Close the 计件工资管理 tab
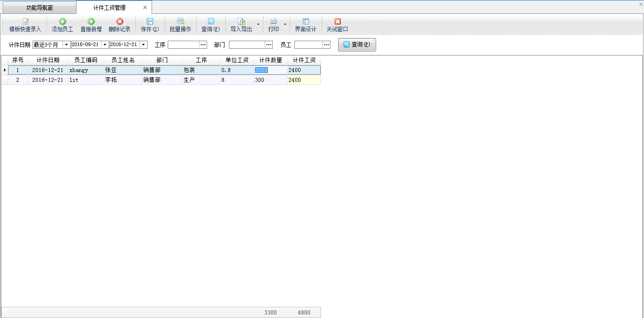The image size is (644, 318). click(x=145, y=8)
